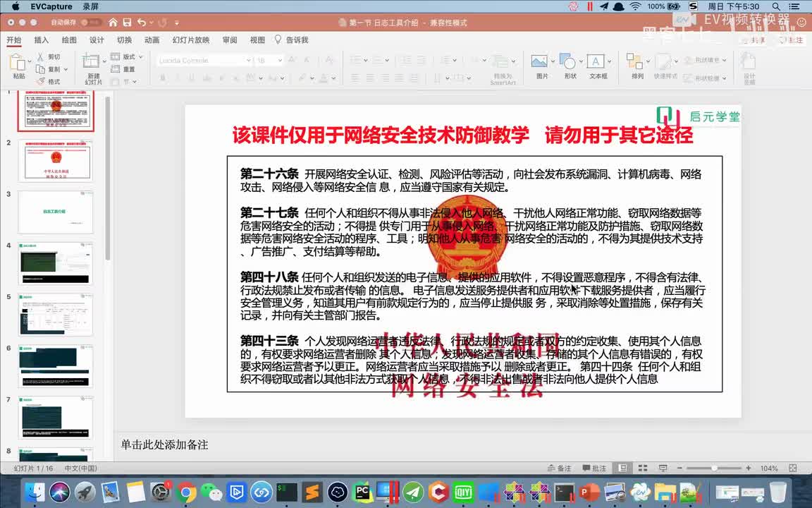The image size is (812, 508).
Task: Open PyCharm from the Dock
Action: 362,492
